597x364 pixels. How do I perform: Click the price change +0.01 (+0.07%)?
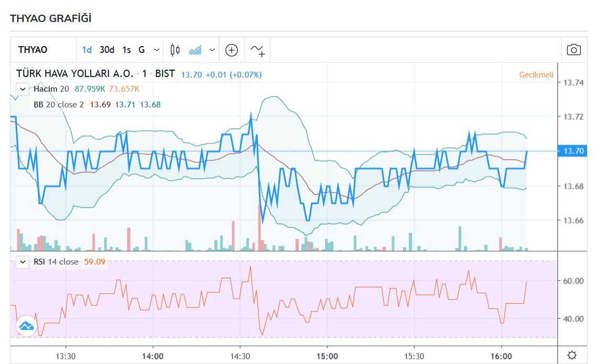click(x=234, y=74)
